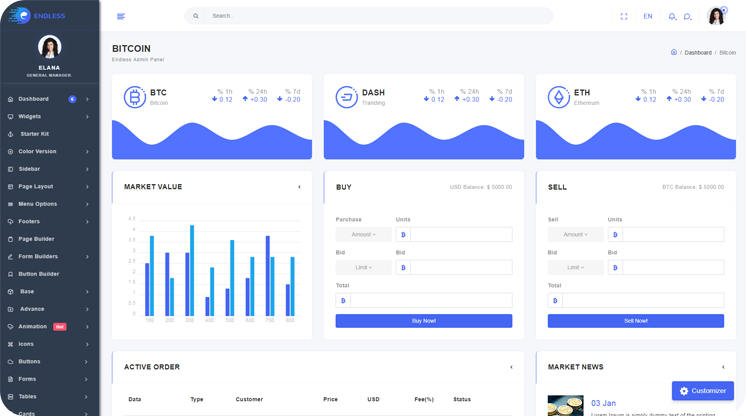This screenshot has height=416, width=746.
Task: Click the BTC Bitcoin coin icon
Action: (134, 97)
